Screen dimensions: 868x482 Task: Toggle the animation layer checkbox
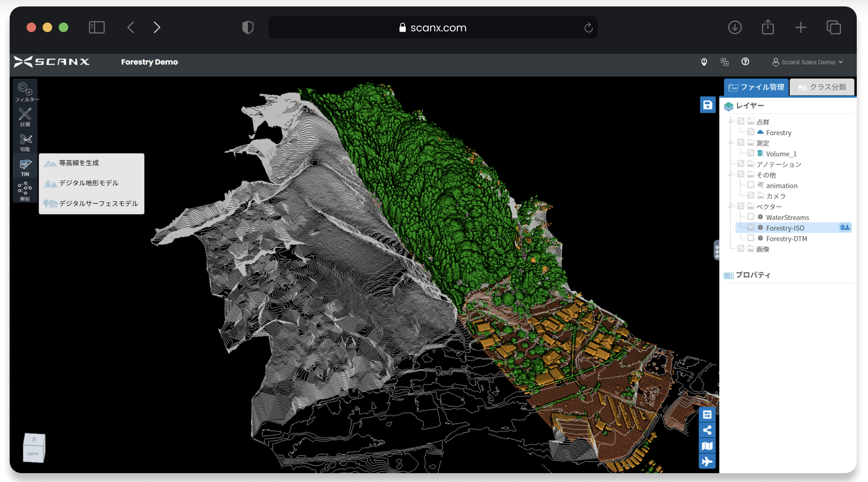coord(750,185)
